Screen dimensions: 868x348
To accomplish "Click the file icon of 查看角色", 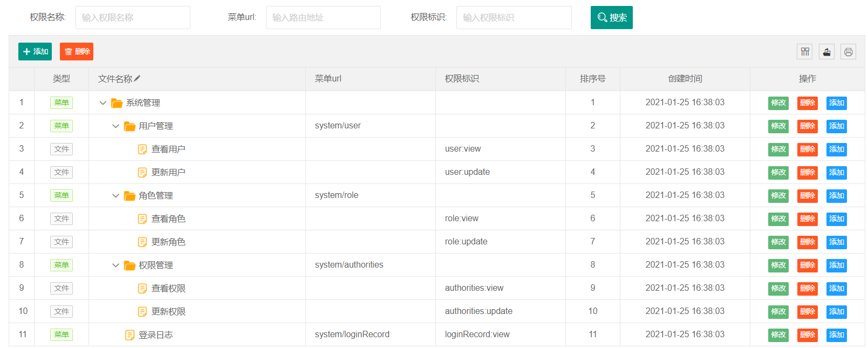I will click(142, 219).
